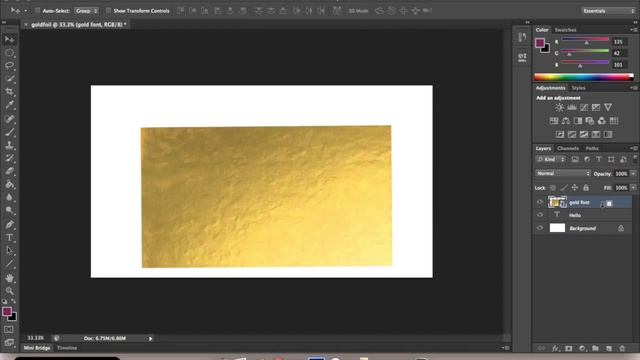Select the Brush tool
640x360 pixels.
pyautogui.click(x=10, y=131)
